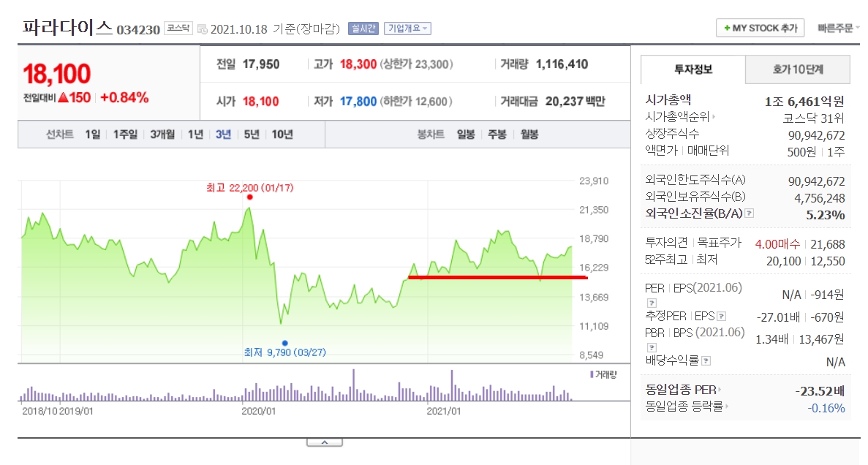Click the 하한가 12,600 text
The width and height of the screenshot is (868, 465).
click(416, 102)
